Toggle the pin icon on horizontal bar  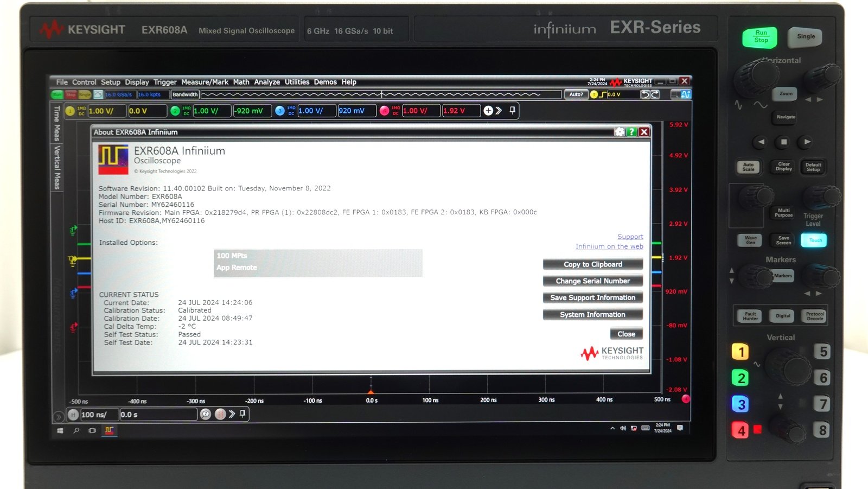coord(242,414)
